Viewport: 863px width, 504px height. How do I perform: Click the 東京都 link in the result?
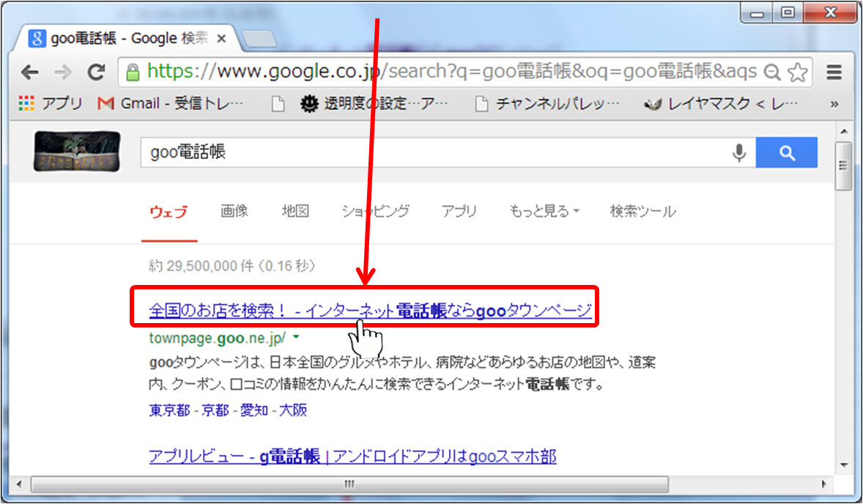pyautogui.click(x=165, y=410)
